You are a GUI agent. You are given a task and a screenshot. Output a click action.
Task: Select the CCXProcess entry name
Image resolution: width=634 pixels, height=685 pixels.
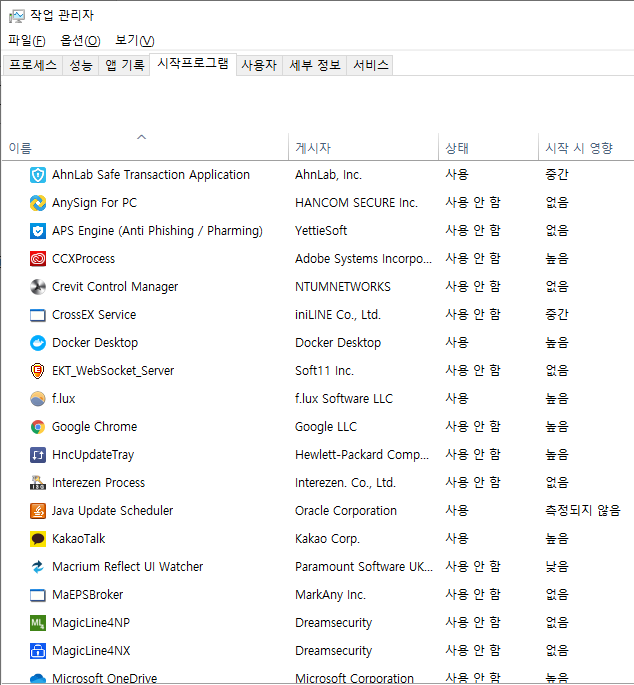83,259
